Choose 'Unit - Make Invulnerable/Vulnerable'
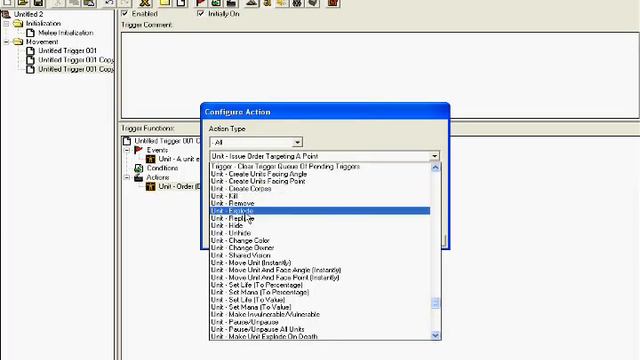This screenshot has width=640, height=360. [x=320, y=314]
